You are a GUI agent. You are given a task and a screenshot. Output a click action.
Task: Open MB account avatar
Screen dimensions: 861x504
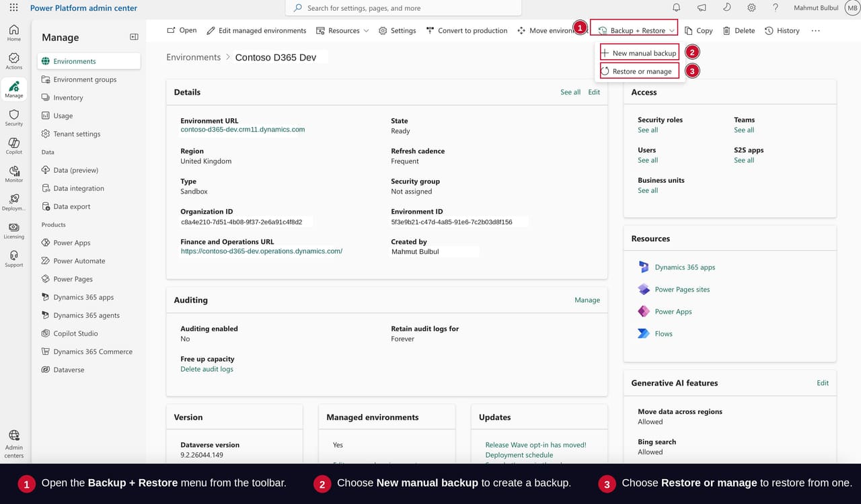[x=852, y=8]
